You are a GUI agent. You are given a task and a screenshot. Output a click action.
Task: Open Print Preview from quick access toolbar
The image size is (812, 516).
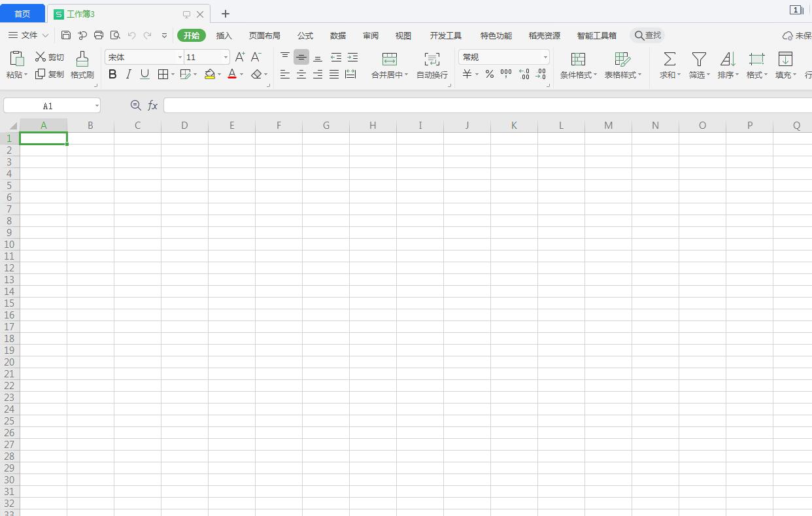(x=115, y=35)
